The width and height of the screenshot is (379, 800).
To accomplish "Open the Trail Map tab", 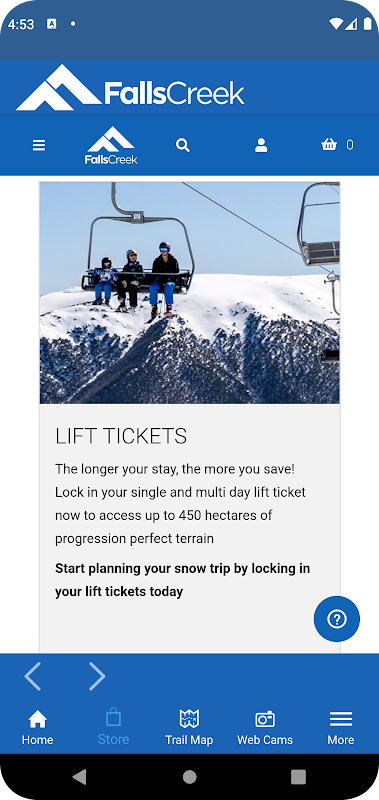I will tap(189, 727).
